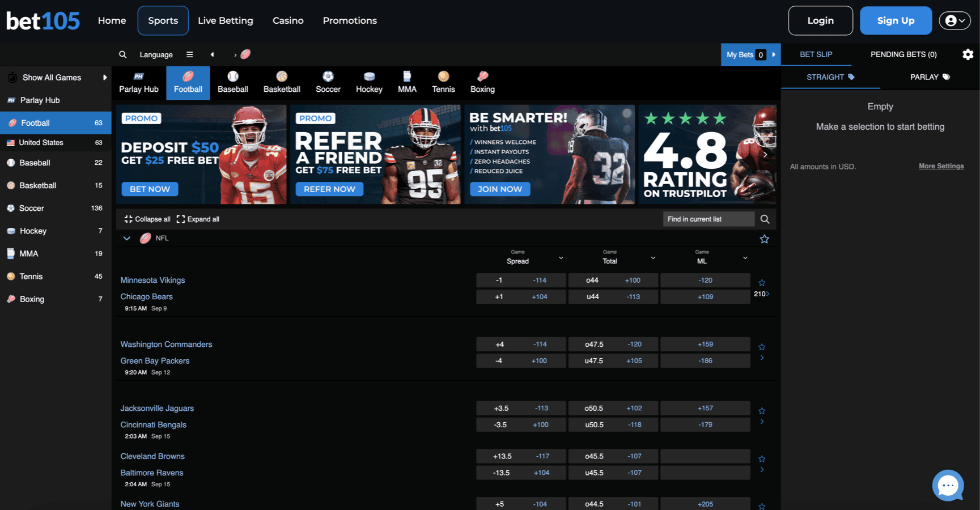Click the bet105 logo

coord(43,21)
